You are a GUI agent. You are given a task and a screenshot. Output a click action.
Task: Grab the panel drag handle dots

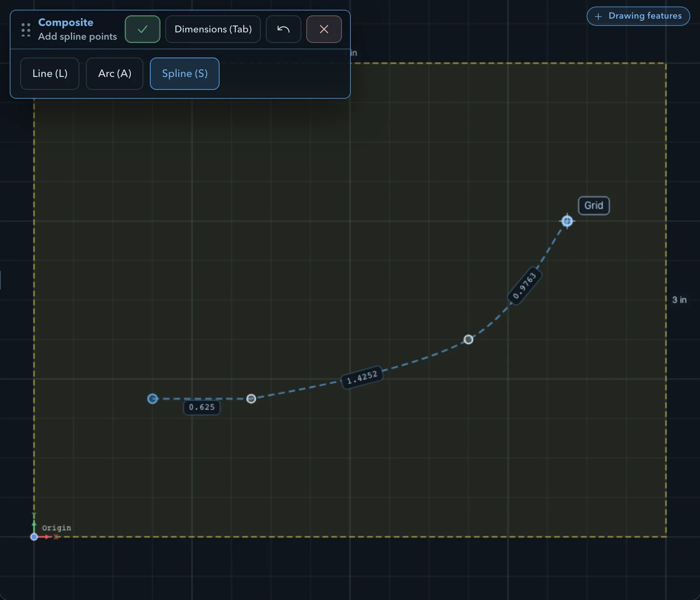pos(26,30)
